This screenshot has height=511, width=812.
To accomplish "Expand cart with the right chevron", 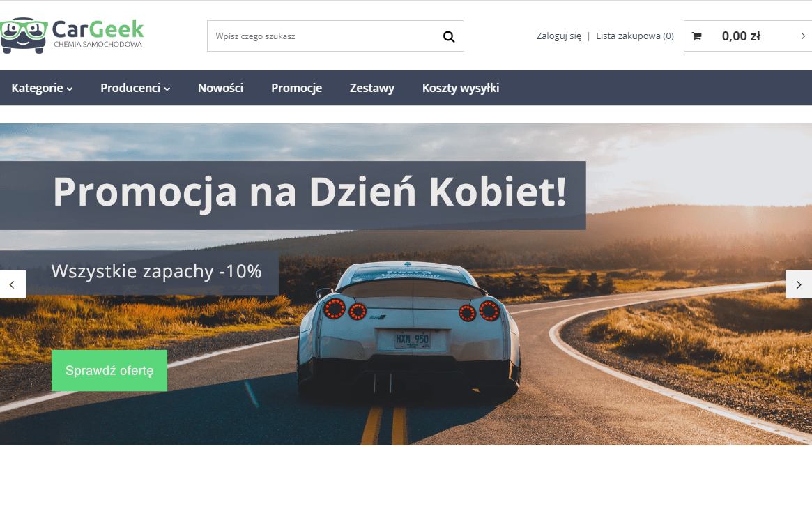I will pos(803,36).
